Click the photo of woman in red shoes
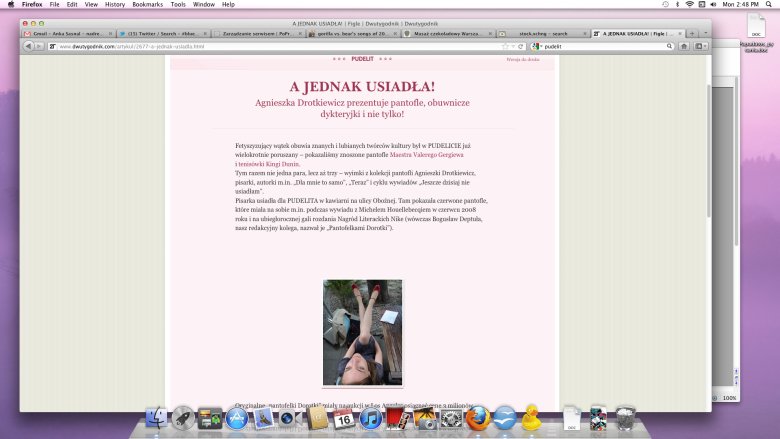This screenshot has width=780, height=439. tap(363, 332)
